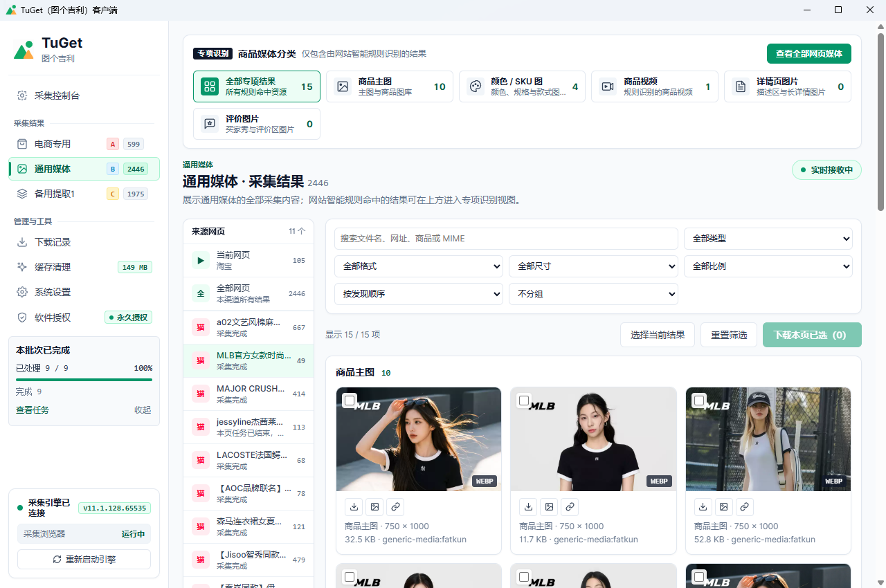Click the 实时接收中 status pill
Screen dimensions: 886x588
826,169
